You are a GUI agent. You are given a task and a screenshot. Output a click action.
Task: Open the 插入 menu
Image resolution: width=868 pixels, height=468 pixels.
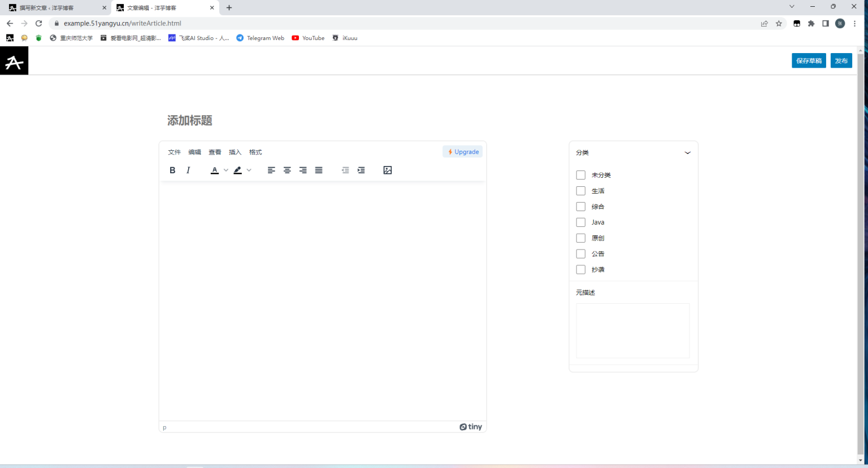click(235, 152)
